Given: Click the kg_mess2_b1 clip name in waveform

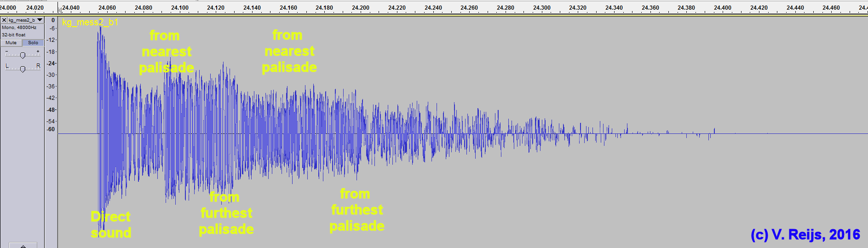Looking at the screenshot, I should tap(90, 23).
